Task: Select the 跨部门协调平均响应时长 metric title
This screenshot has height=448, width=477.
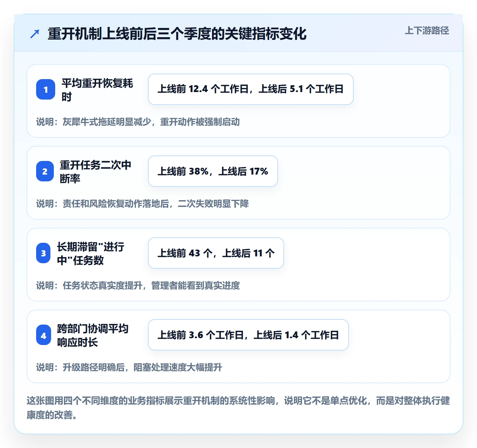Action: point(93,335)
